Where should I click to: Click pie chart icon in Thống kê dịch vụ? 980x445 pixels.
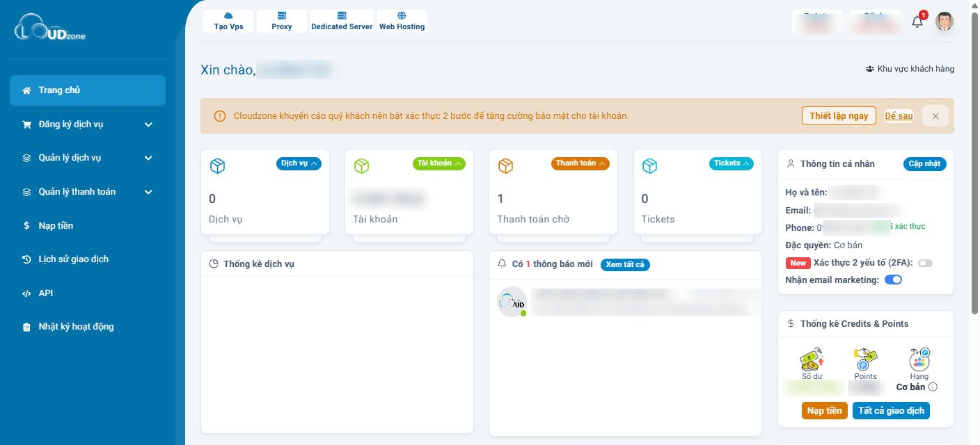tap(214, 264)
